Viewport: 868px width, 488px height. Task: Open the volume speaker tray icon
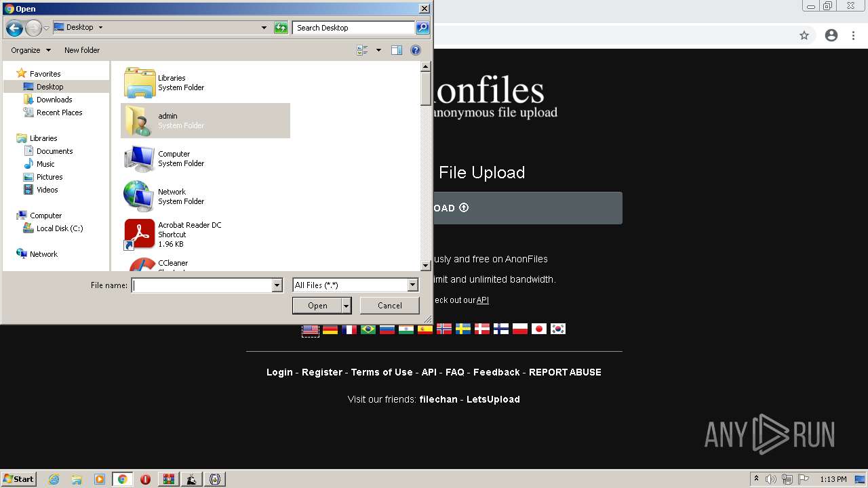[771, 479]
